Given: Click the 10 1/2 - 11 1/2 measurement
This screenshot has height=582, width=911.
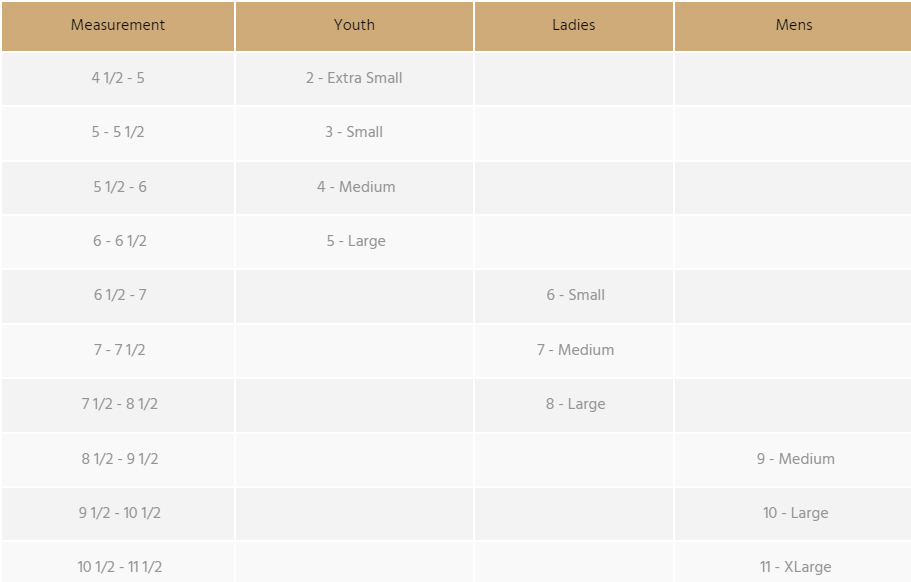Looking at the screenshot, I should coord(120,567).
